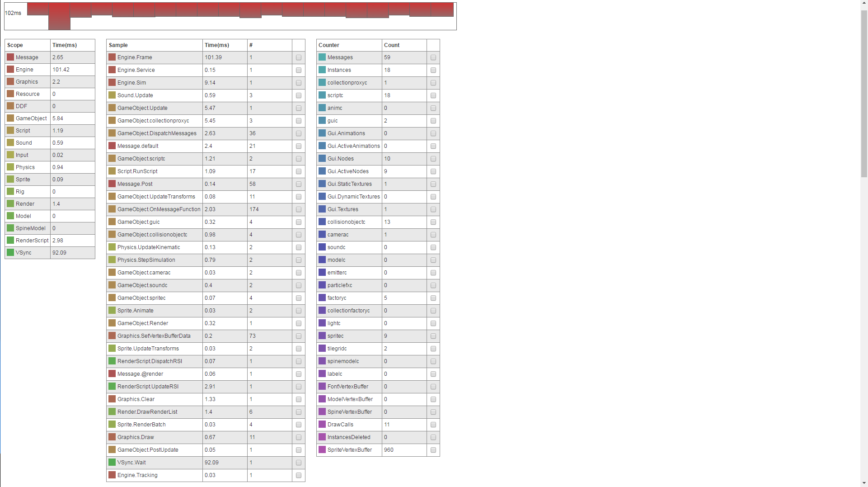Click the RenderScript scope color square
This screenshot has width=868, height=487.
click(x=10, y=240)
